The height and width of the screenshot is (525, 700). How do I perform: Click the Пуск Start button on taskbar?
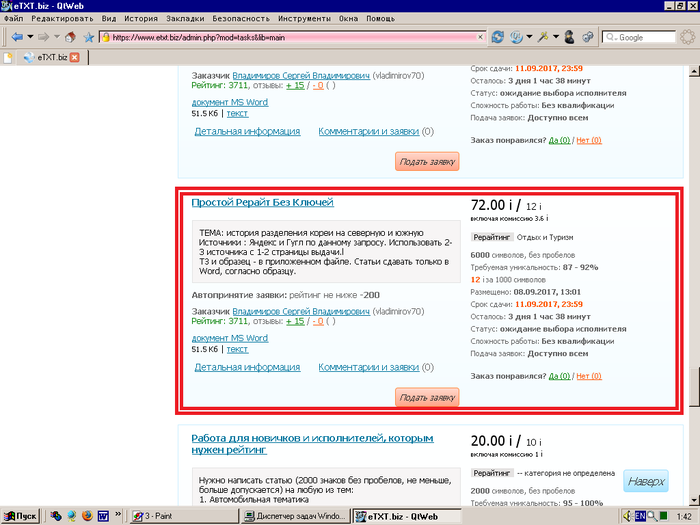coord(20,515)
